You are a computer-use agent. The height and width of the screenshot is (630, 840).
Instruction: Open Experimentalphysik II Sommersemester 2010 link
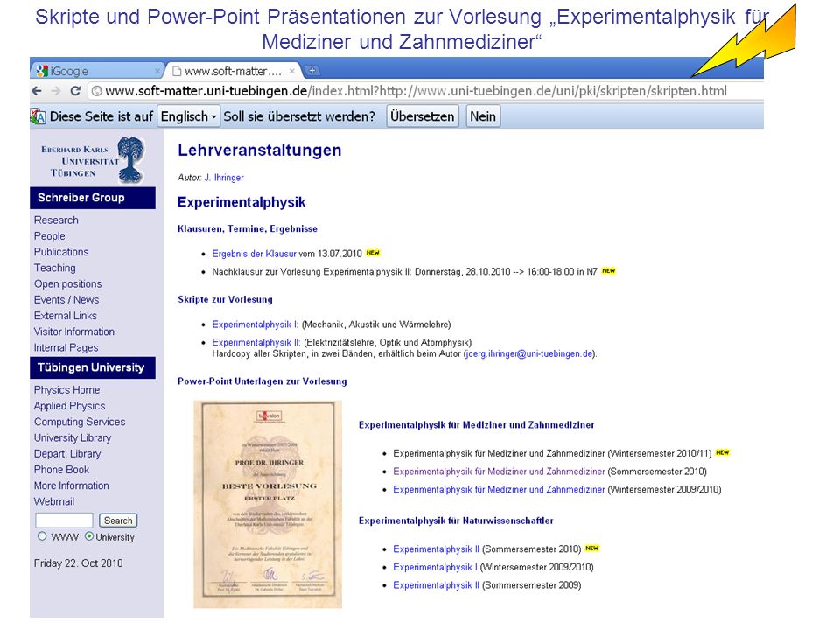[436, 549]
